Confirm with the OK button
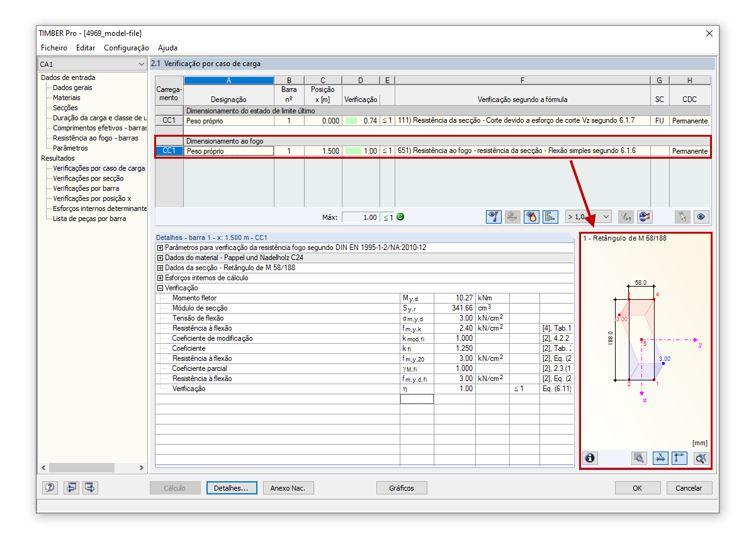This screenshot has height=536, width=756. coord(638,488)
